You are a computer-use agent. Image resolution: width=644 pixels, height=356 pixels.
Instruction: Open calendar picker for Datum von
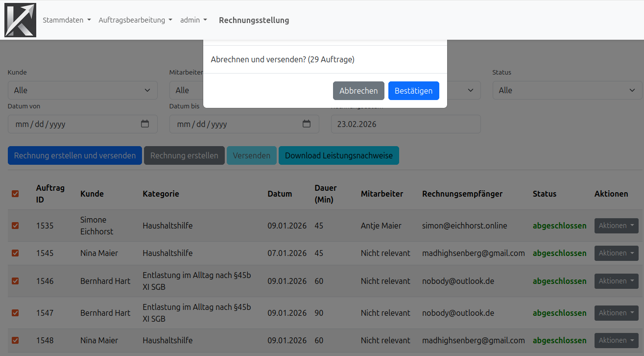145,124
